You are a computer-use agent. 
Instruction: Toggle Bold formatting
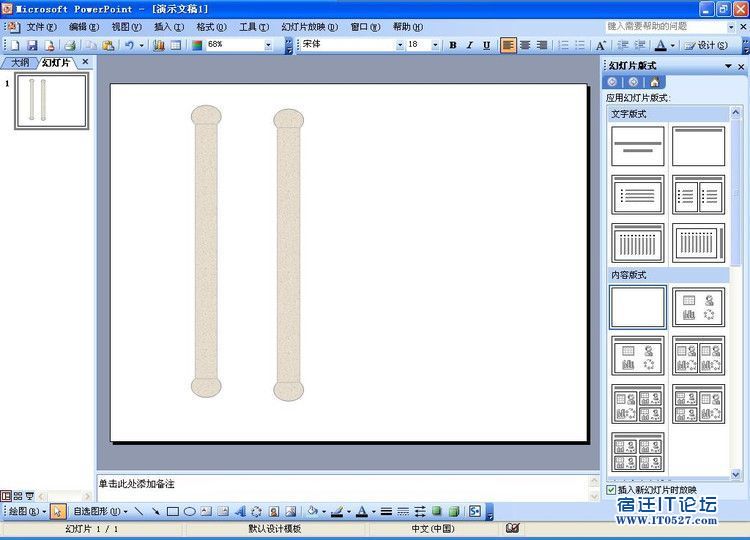coord(453,45)
